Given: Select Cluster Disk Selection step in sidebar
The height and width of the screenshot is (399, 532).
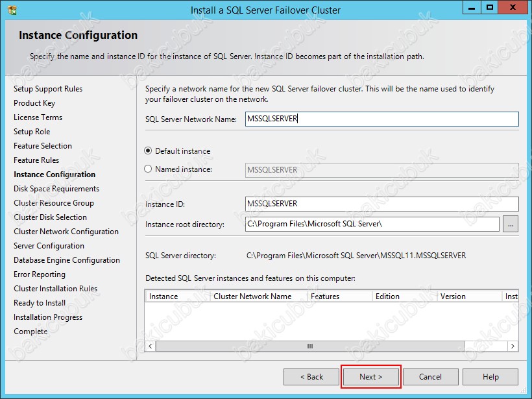Looking at the screenshot, I should click(x=50, y=217).
